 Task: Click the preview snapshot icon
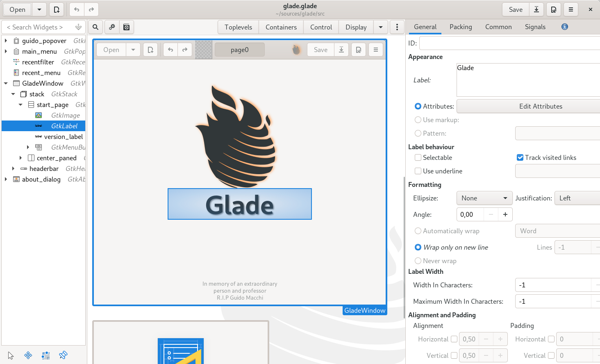click(127, 27)
